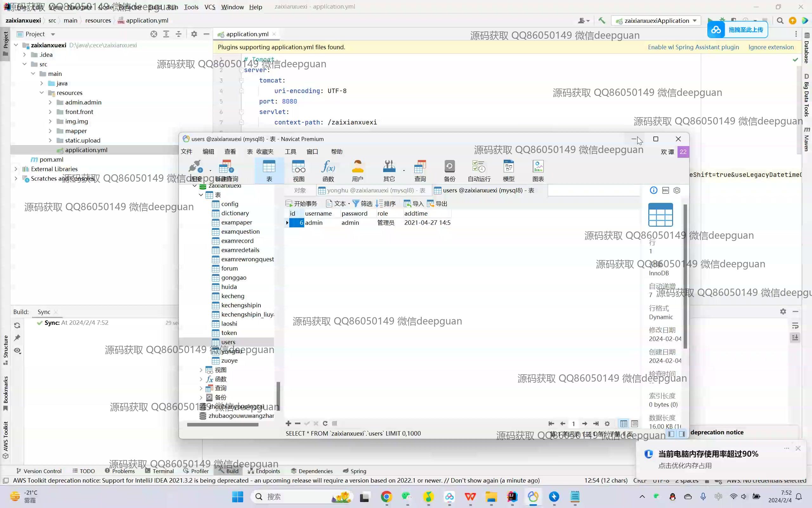Collapse the src folder in Project tree
Viewport: 812px width, 508px height.
(x=24, y=64)
